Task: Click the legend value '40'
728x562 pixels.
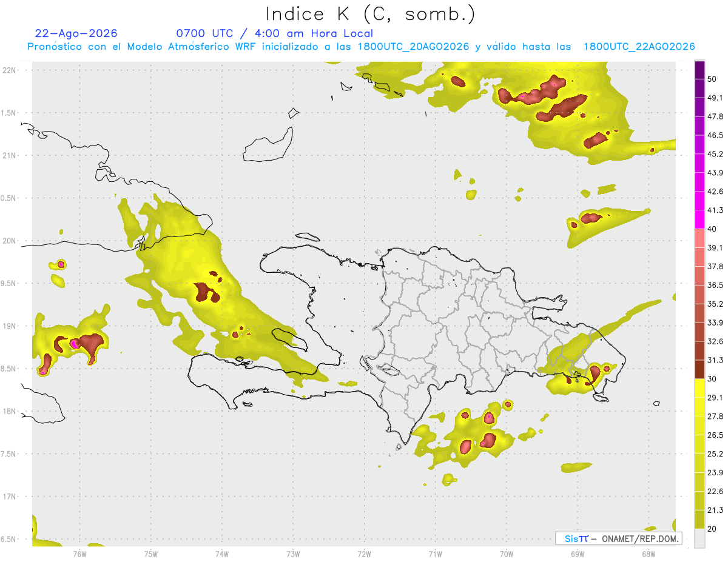Action: click(713, 229)
